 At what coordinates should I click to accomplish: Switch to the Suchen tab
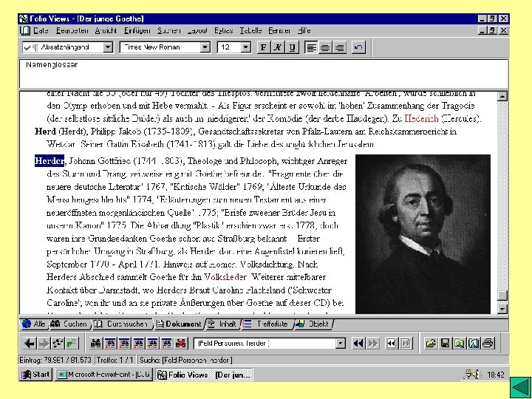pos(69,324)
